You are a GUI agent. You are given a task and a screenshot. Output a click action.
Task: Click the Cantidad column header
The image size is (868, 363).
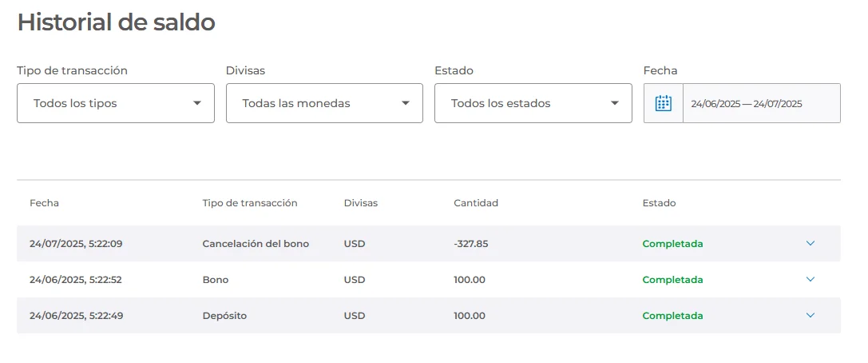(476, 203)
